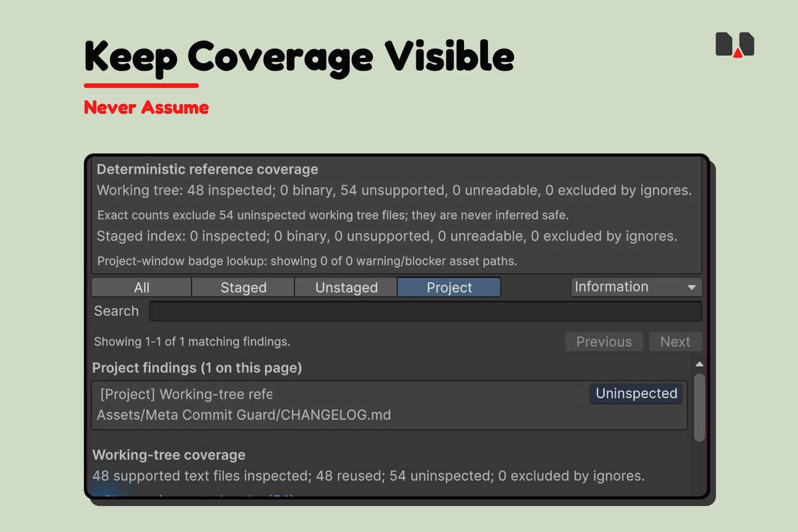Open the Information severity dropdown
The width and height of the screenshot is (798, 532).
coord(636,287)
